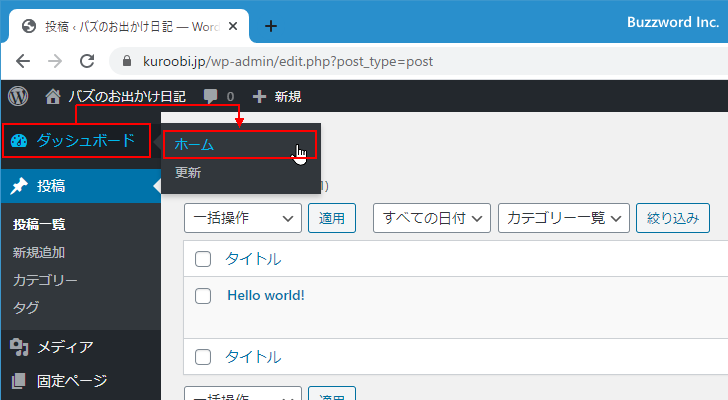Open カテゴリー submenu link
Viewport: 728px width, 400px height.
(x=45, y=280)
